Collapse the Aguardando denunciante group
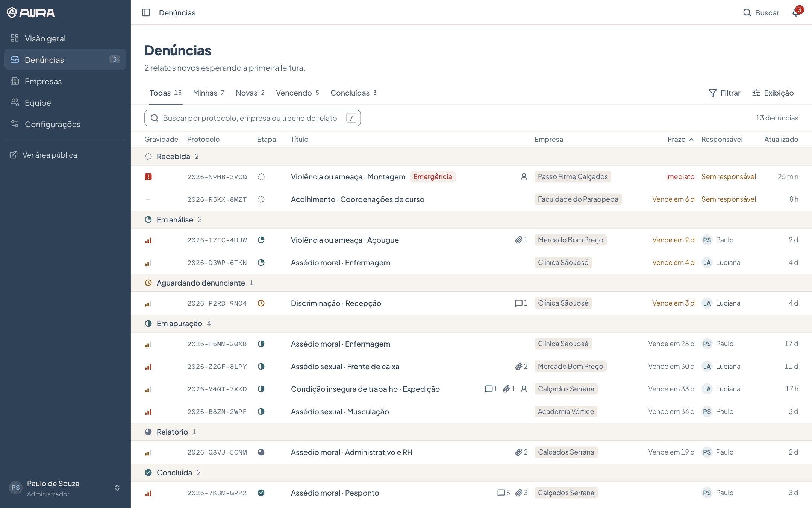The height and width of the screenshot is (508, 812). pyautogui.click(x=471, y=283)
